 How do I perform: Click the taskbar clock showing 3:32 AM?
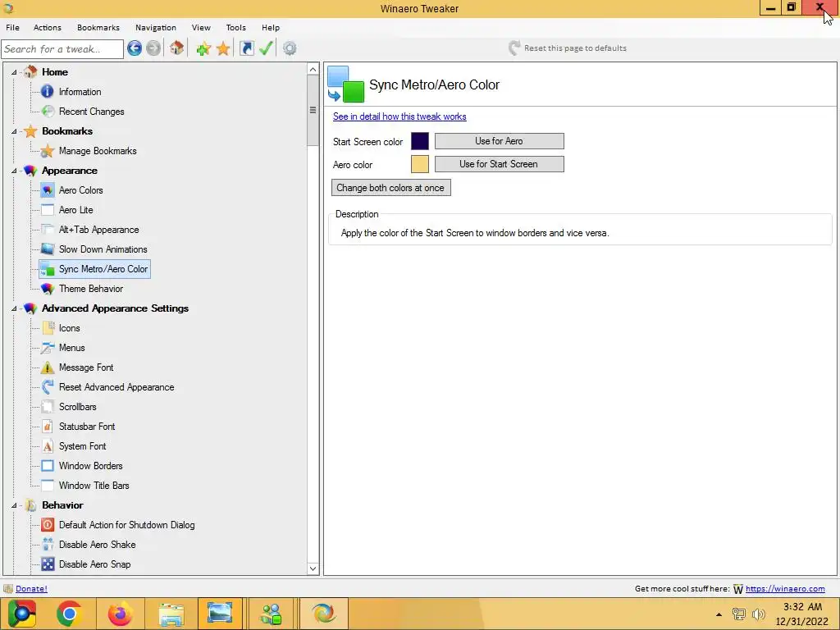pos(802,614)
